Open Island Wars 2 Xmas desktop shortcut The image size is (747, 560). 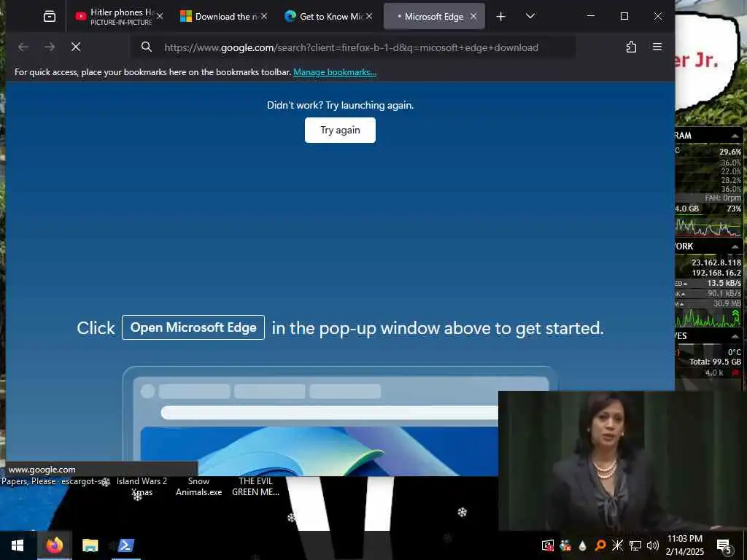pos(142,486)
